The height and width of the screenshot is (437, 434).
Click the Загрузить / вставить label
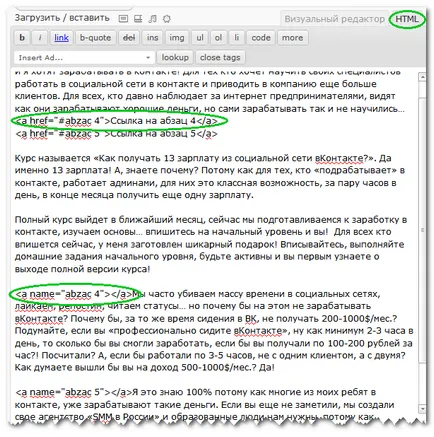coord(62,18)
